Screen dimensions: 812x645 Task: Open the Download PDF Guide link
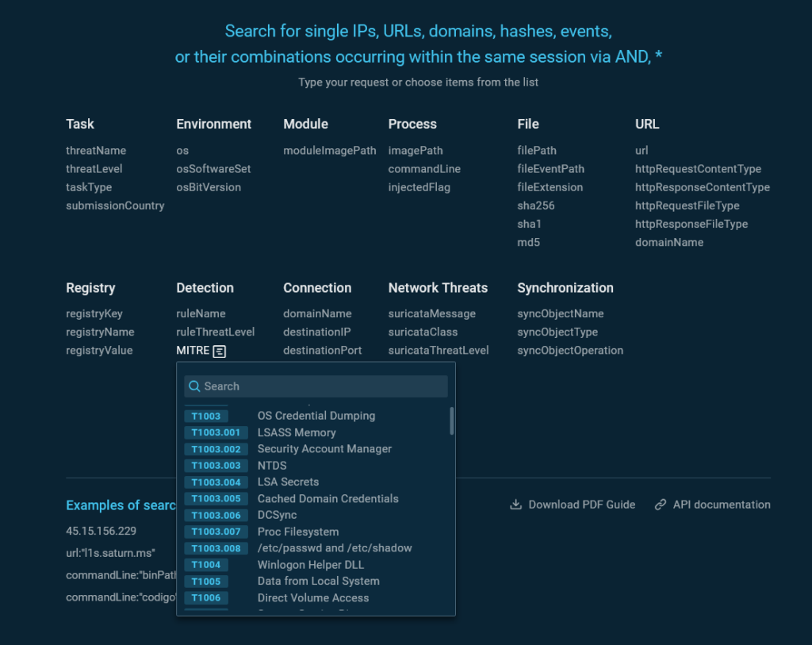581,505
